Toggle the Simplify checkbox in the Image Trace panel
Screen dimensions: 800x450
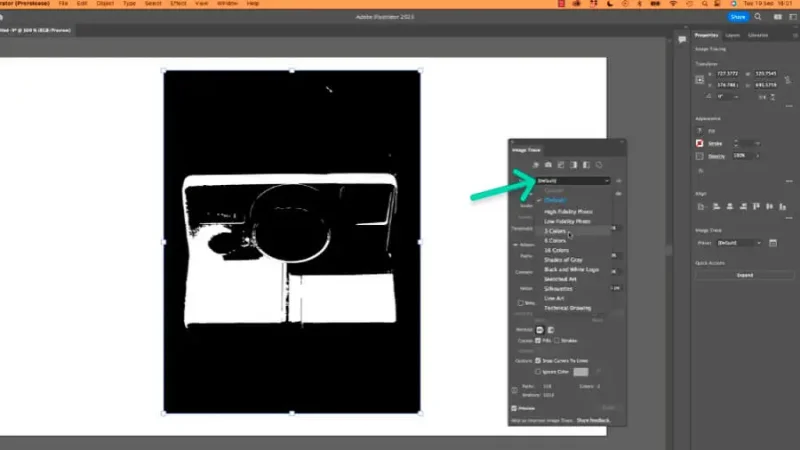(x=520, y=303)
